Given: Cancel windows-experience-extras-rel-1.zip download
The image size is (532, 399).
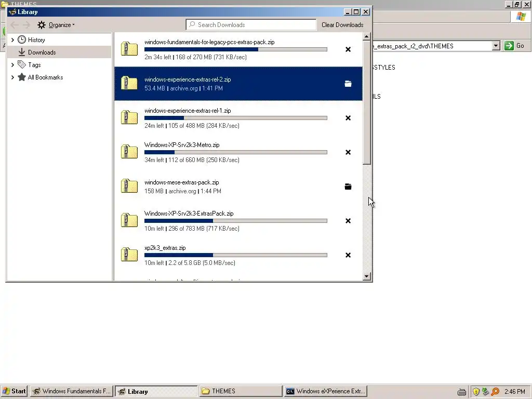Looking at the screenshot, I should pos(348,118).
